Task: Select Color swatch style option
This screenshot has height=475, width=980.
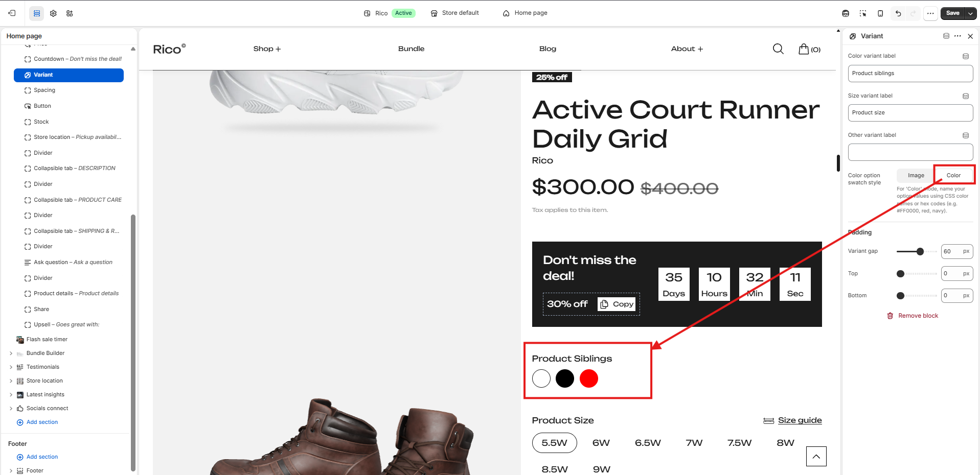Action: tap(953, 175)
